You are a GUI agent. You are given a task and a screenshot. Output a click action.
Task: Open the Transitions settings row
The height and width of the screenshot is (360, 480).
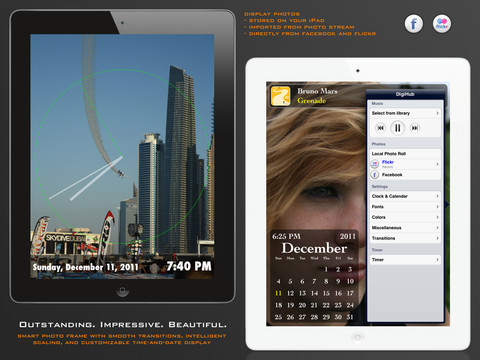pyautogui.click(x=405, y=238)
